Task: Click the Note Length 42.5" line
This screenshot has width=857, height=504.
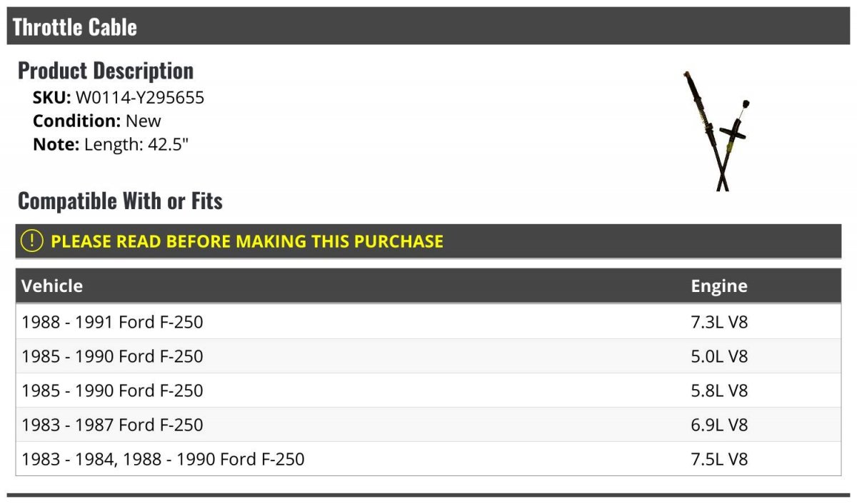Action: pos(111,144)
